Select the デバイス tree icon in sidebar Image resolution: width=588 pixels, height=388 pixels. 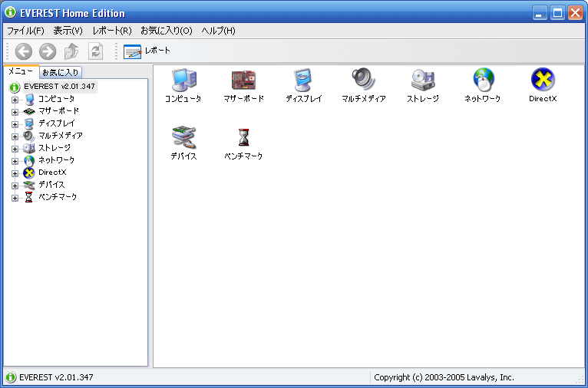29,186
